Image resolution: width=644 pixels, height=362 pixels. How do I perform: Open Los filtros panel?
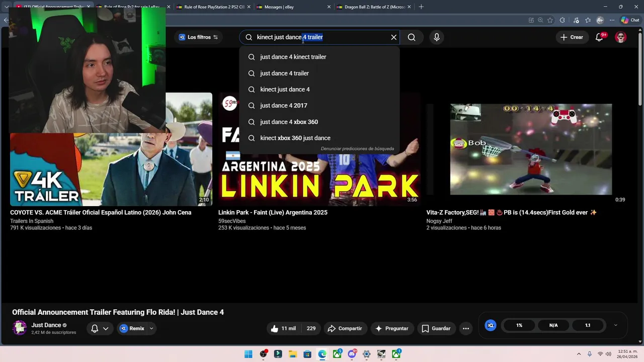coord(199,37)
